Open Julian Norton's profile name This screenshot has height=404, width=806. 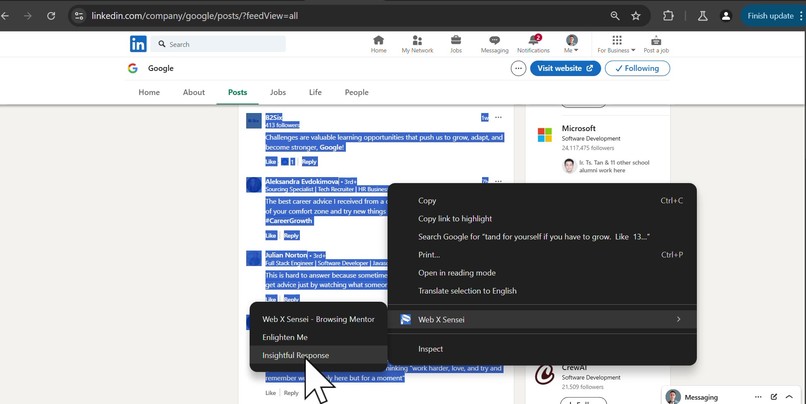(286, 255)
